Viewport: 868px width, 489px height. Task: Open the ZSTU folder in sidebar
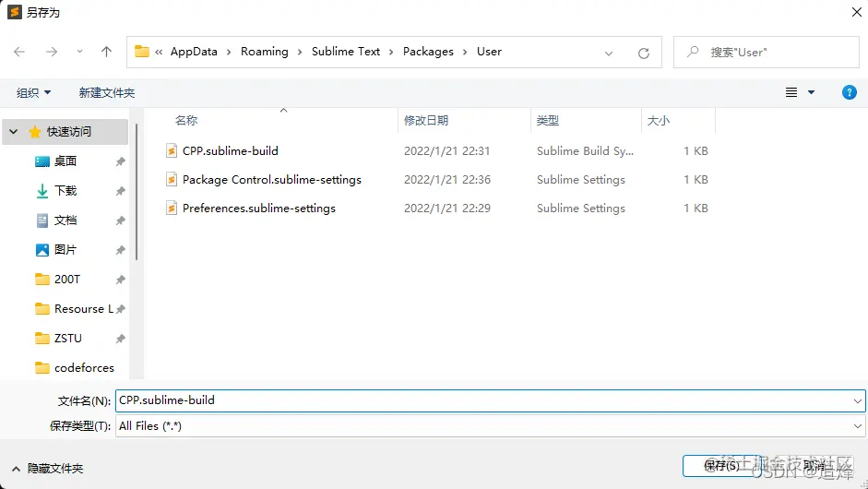[67, 338]
